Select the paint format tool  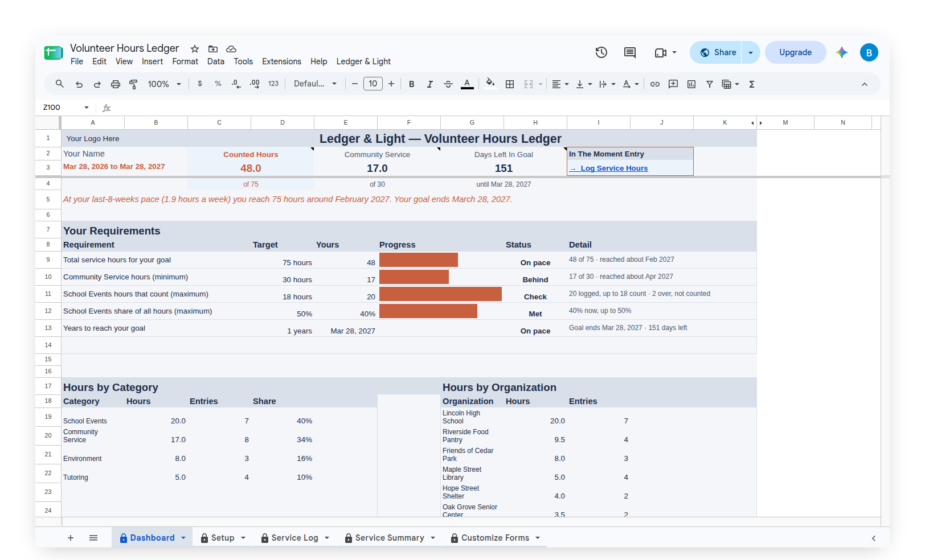(x=134, y=84)
